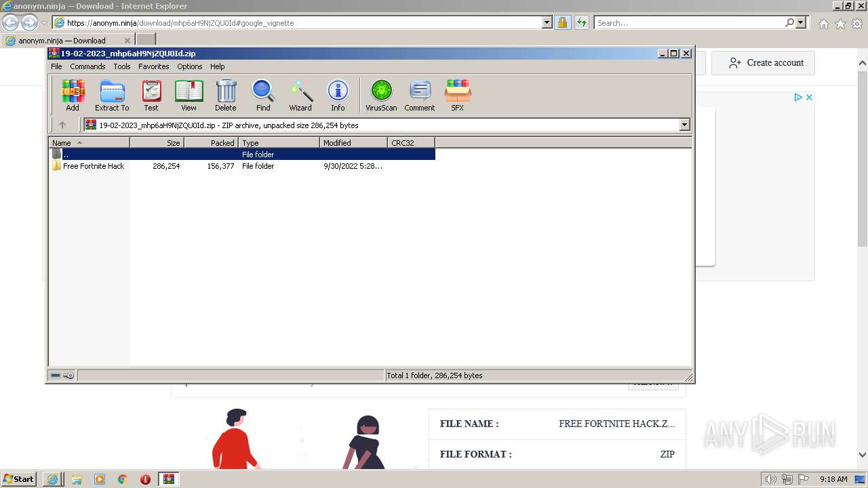Click the WinRAR Add toolbar icon
Screen dimensions: 868x488
pyautogui.click(x=73, y=95)
